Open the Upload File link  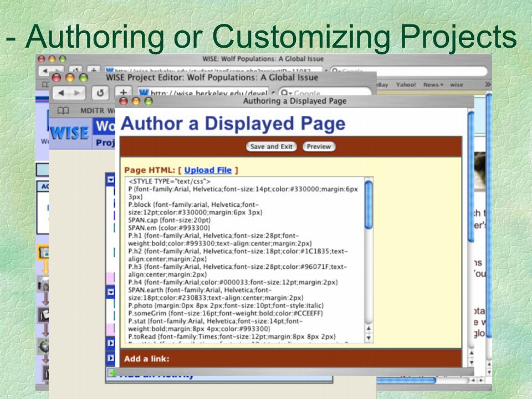click(x=208, y=170)
